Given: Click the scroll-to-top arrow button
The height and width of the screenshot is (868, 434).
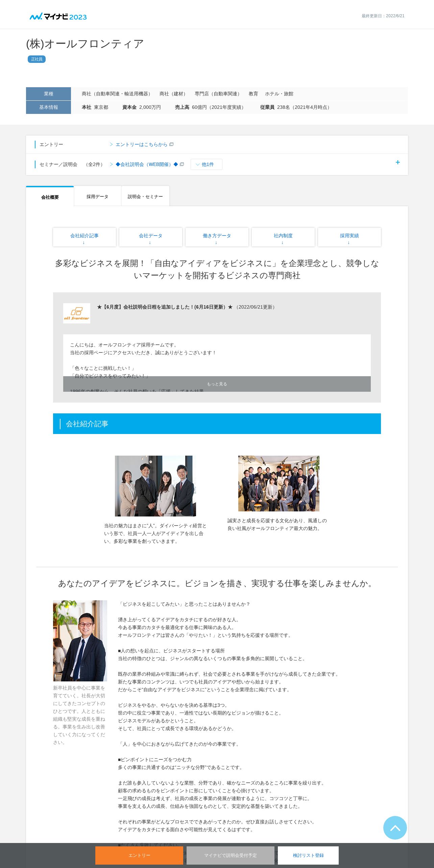Looking at the screenshot, I should (x=395, y=827).
